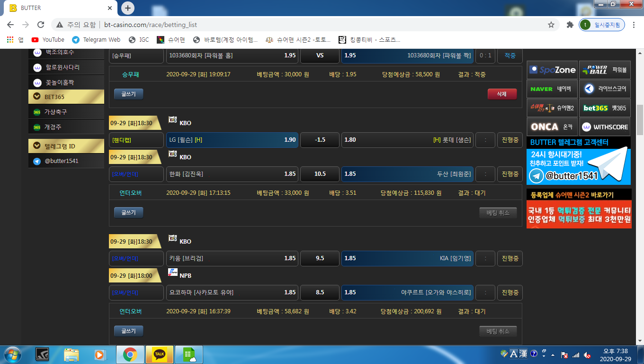
Task: Open the YouTube bookmark
Action: [x=48, y=40]
